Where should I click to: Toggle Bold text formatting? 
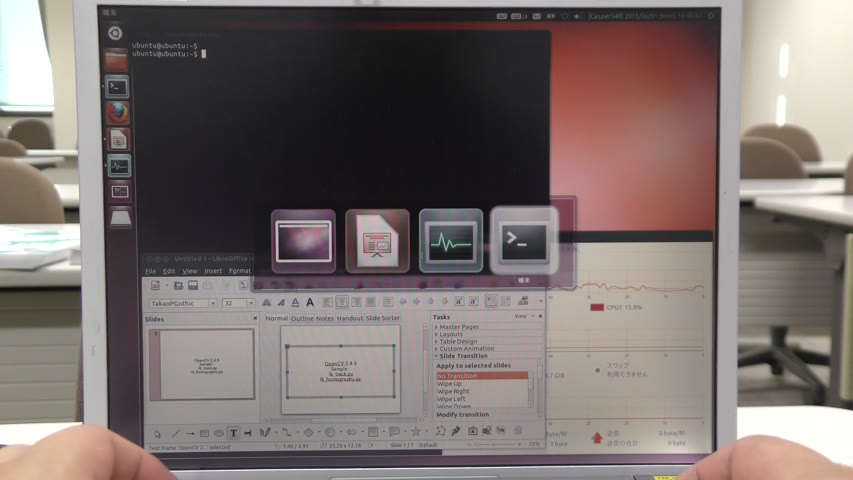click(267, 303)
